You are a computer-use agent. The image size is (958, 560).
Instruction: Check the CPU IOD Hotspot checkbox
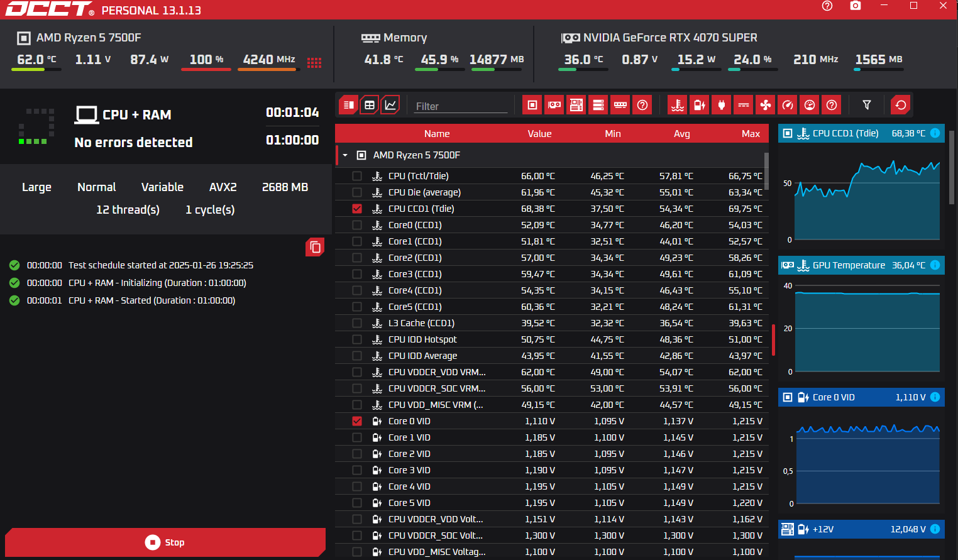pos(357,339)
